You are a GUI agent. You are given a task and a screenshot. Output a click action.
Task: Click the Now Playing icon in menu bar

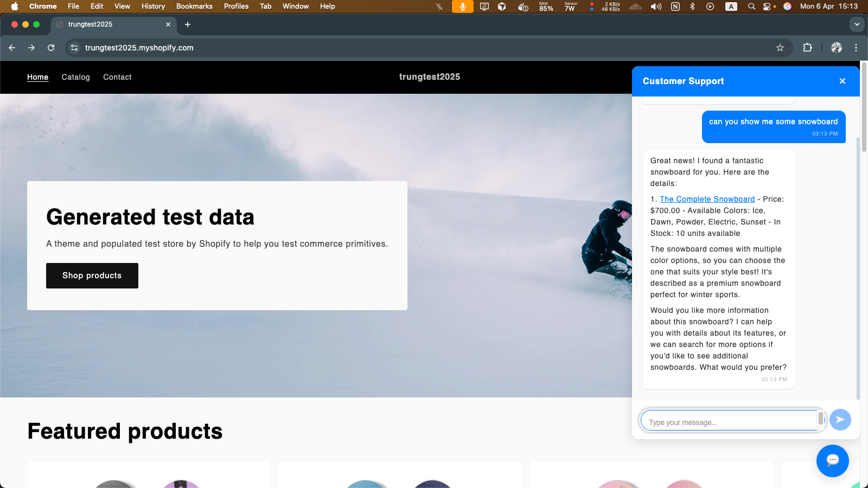(x=710, y=7)
